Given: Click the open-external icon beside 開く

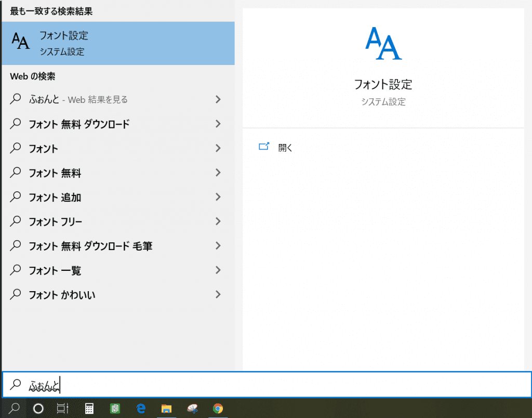Looking at the screenshot, I should coord(264,147).
